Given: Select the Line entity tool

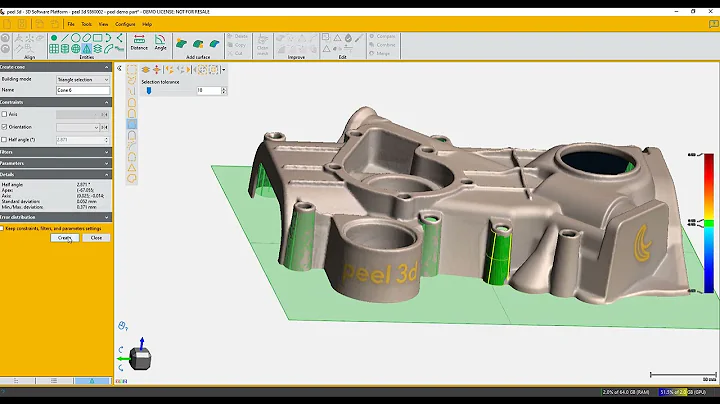Looking at the screenshot, I should (65, 38).
